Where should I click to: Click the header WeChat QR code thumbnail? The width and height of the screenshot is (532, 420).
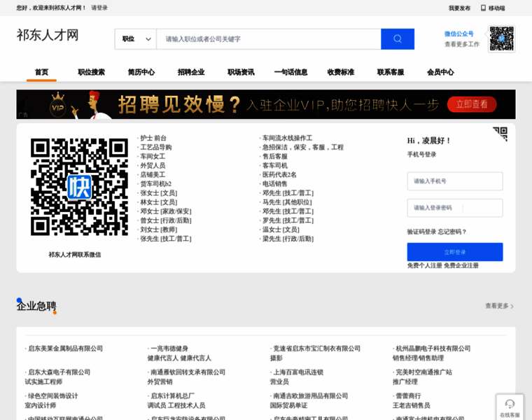(501, 38)
